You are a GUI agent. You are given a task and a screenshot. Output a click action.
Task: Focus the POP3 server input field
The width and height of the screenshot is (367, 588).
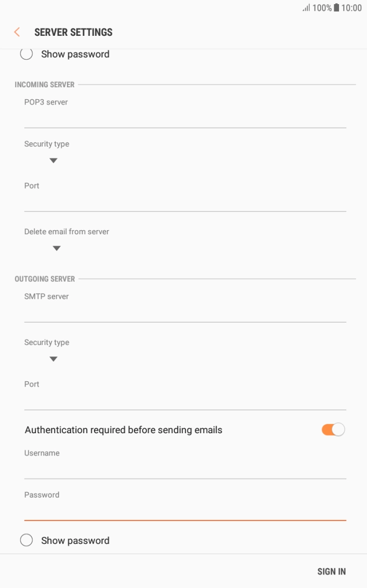(185, 118)
